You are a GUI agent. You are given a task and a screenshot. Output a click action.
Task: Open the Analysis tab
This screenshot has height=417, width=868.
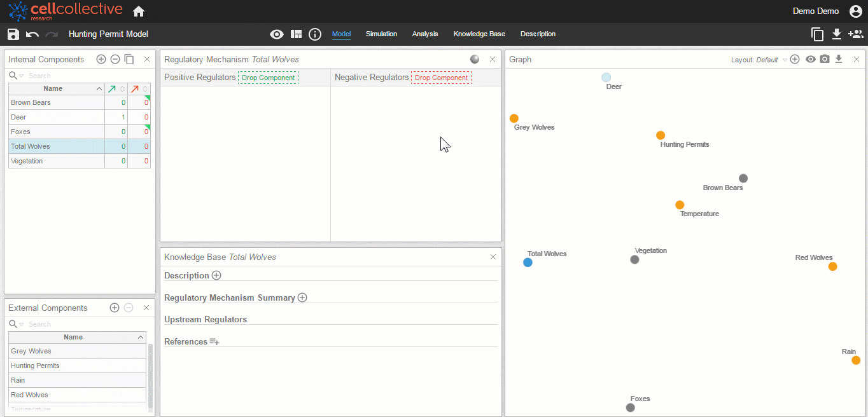(x=425, y=34)
